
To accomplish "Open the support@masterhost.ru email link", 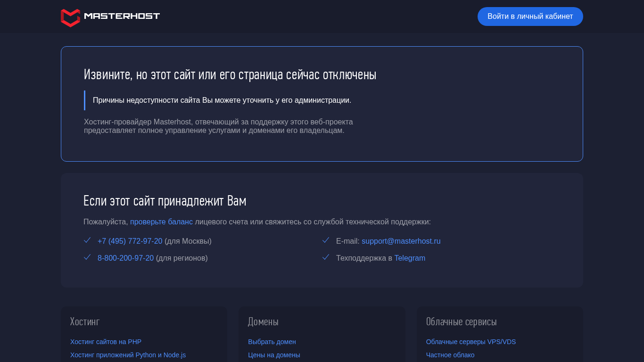I will [x=401, y=241].
